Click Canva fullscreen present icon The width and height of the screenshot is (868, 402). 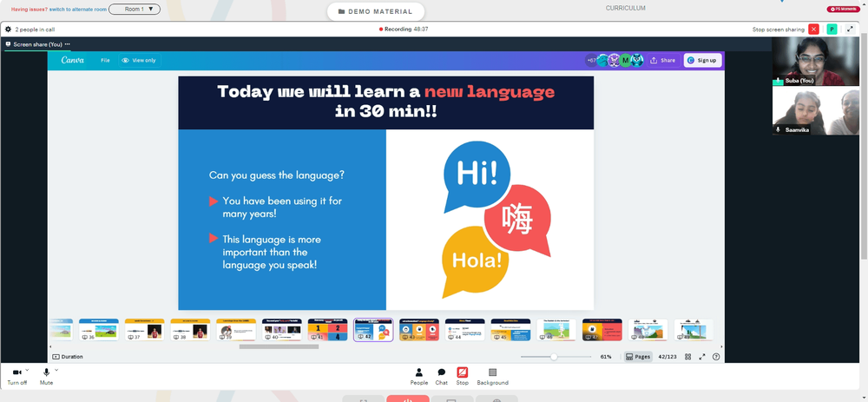(702, 357)
